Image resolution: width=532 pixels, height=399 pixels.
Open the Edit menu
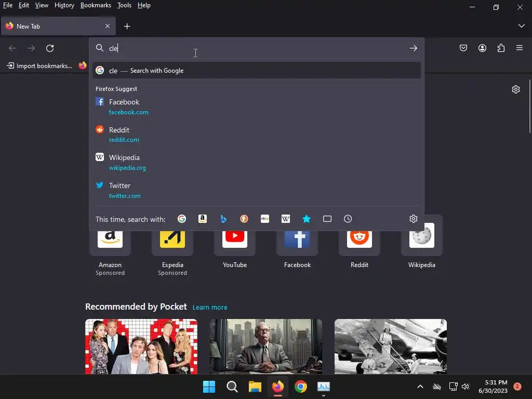(x=24, y=5)
